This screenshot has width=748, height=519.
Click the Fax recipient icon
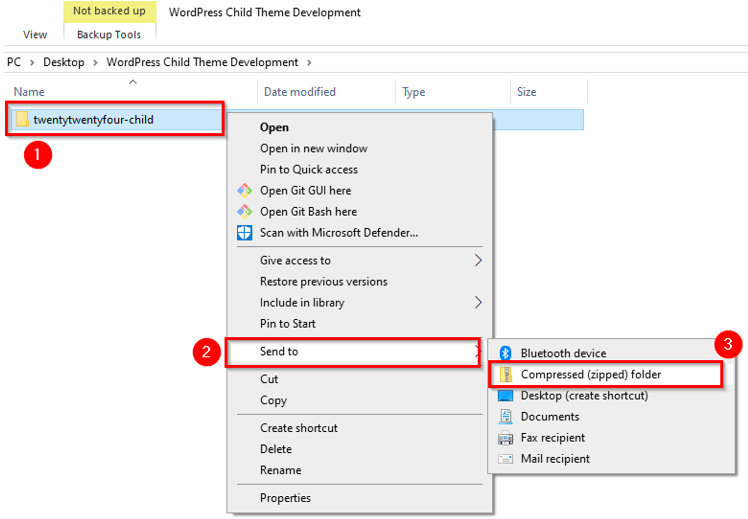coord(506,438)
